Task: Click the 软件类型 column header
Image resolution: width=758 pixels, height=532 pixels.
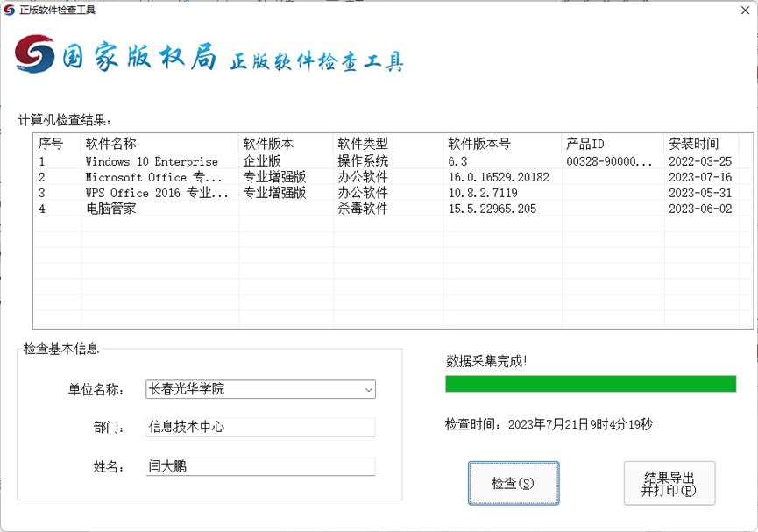Action: pyautogui.click(x=389, y=144)
